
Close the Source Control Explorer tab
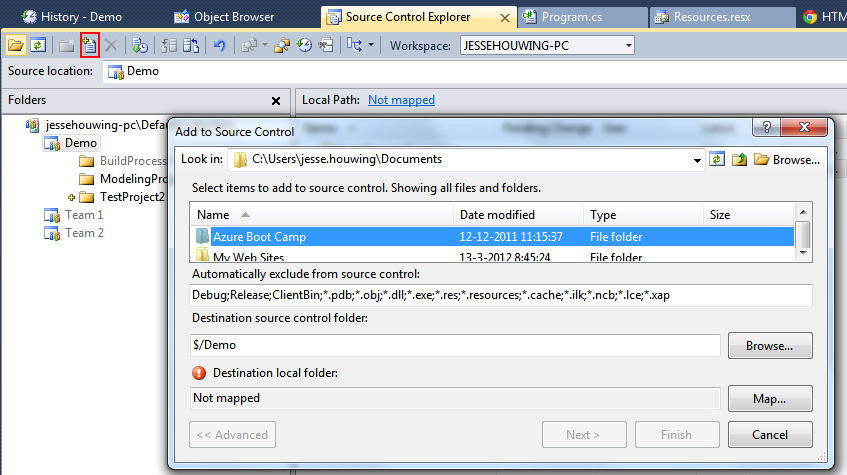[505, 18]
